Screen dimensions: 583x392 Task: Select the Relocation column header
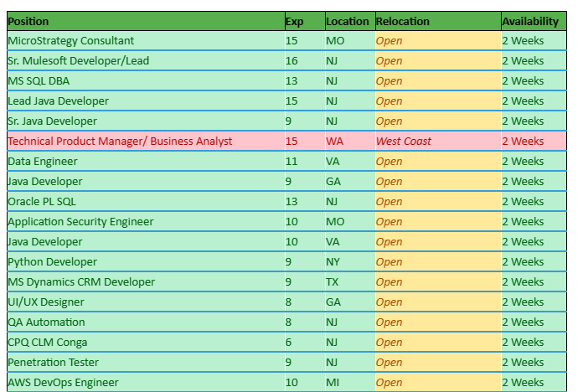(x=438, y=21)
